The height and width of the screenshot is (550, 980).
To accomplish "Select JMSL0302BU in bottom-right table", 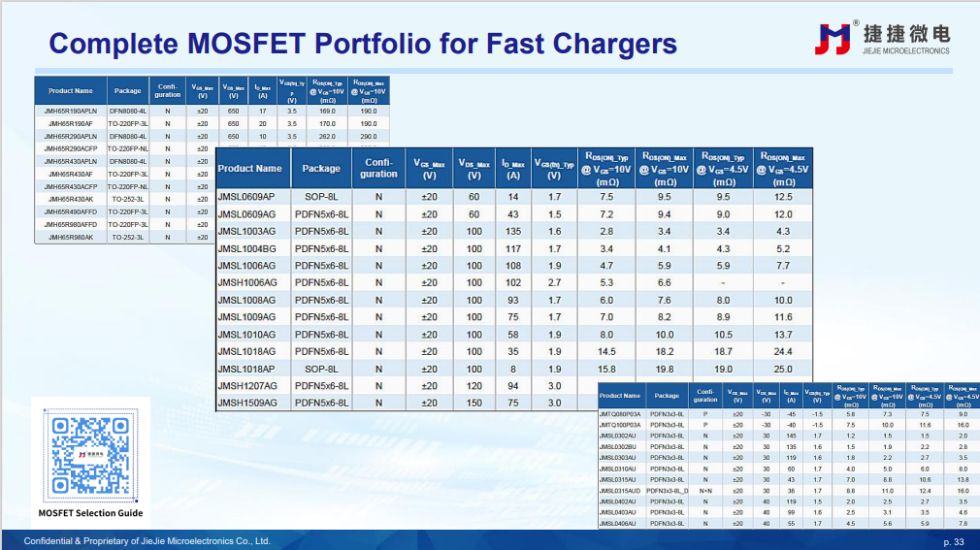I will point(617,447).
